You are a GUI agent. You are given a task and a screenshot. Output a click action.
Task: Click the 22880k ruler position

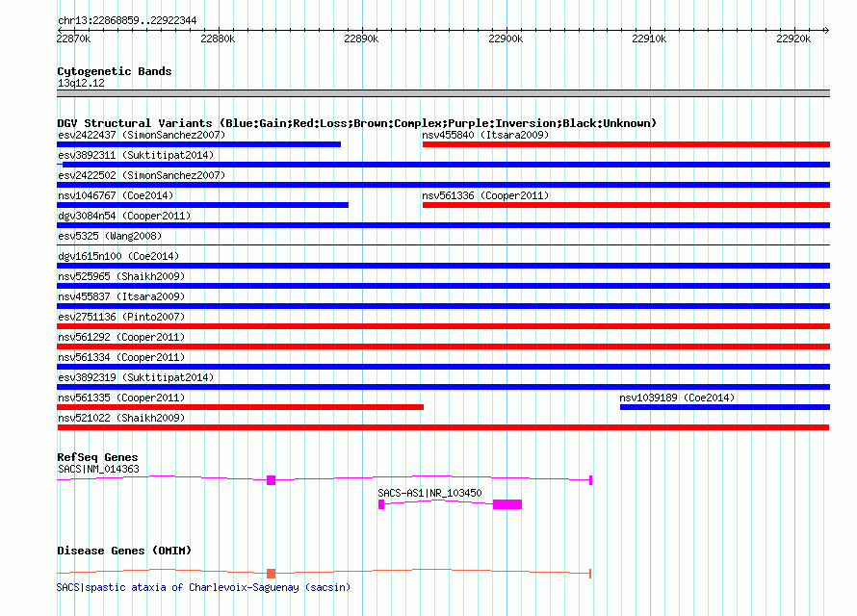pyautogui.click(x=218, y=38)
